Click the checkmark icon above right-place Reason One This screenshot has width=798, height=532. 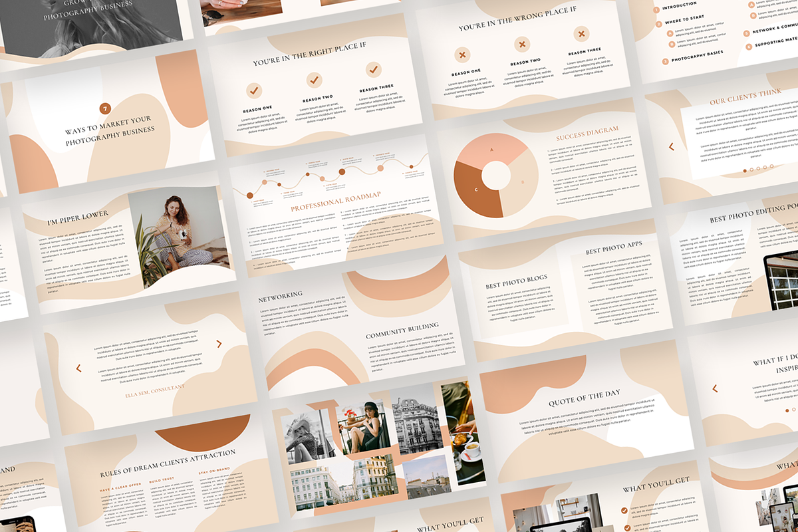pos(254,90)
